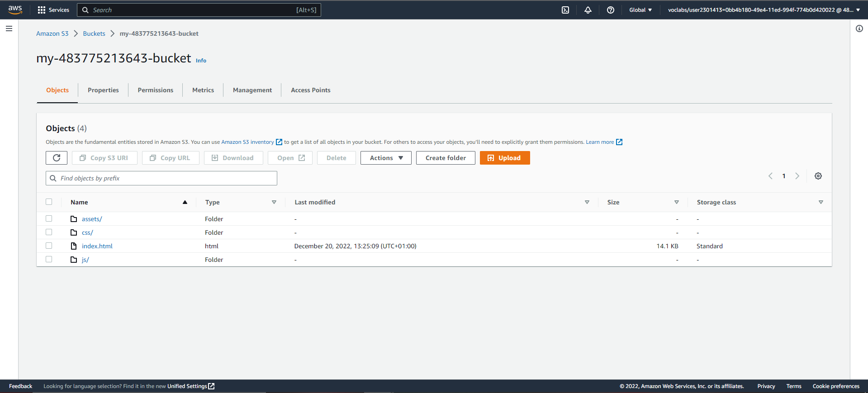This screenshot has height=393, width=868.
Task: Check the index.html row checkbox
Action: click(x=49, y=246)
